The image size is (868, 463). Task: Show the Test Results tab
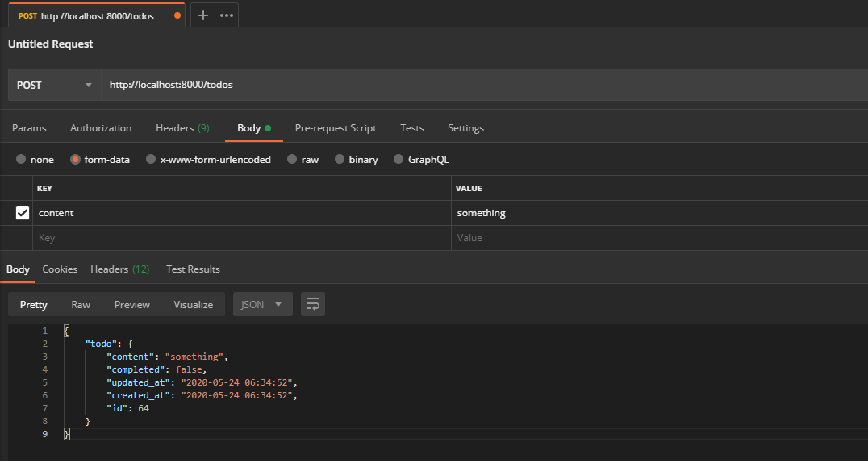pos(193,269)
